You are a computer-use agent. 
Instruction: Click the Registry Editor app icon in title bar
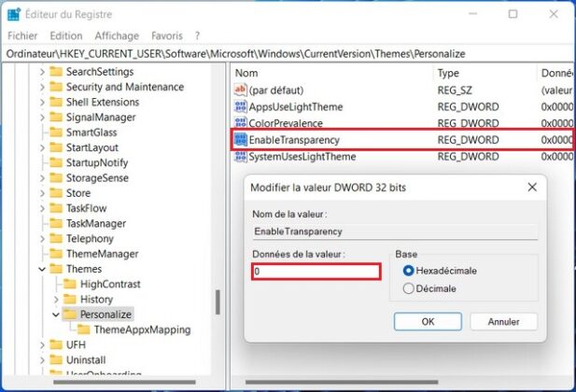(14, 14)
